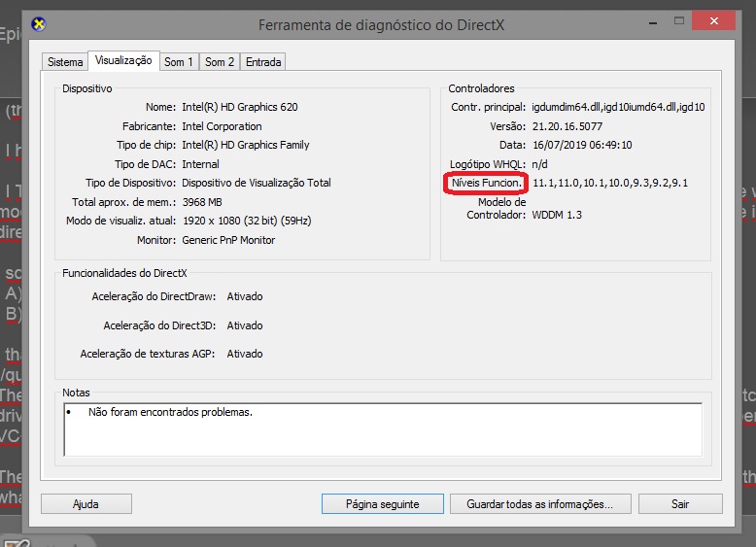Click the Internal DAC type value
Screen dimensions: 756x547
click(200, 164)
